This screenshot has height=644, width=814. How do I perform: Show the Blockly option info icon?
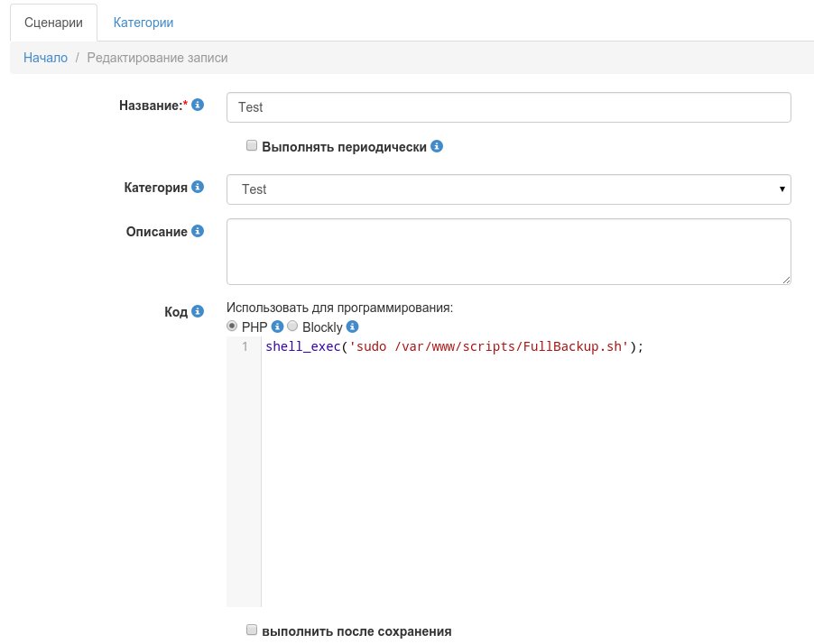click(353, 327)
